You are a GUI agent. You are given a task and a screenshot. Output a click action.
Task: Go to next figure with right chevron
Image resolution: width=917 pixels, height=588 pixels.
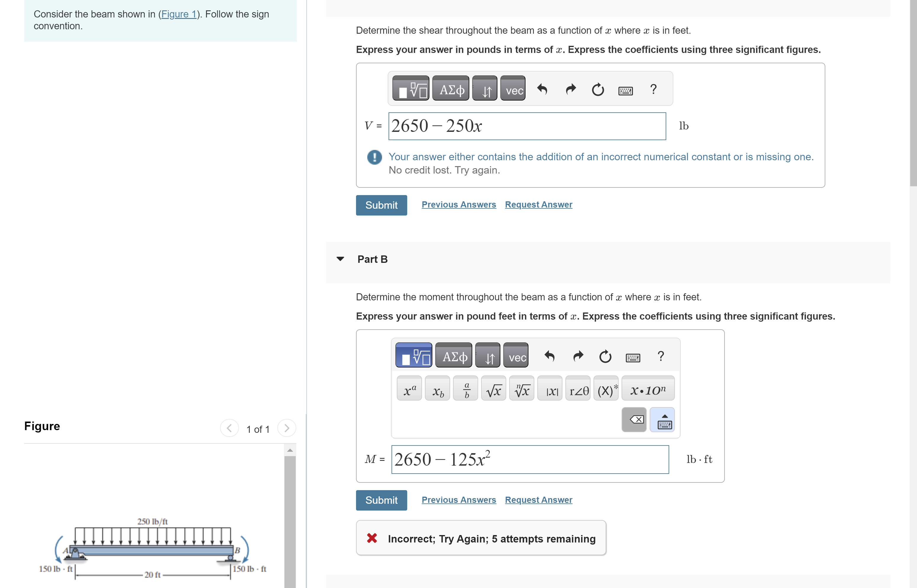(287, 428)
